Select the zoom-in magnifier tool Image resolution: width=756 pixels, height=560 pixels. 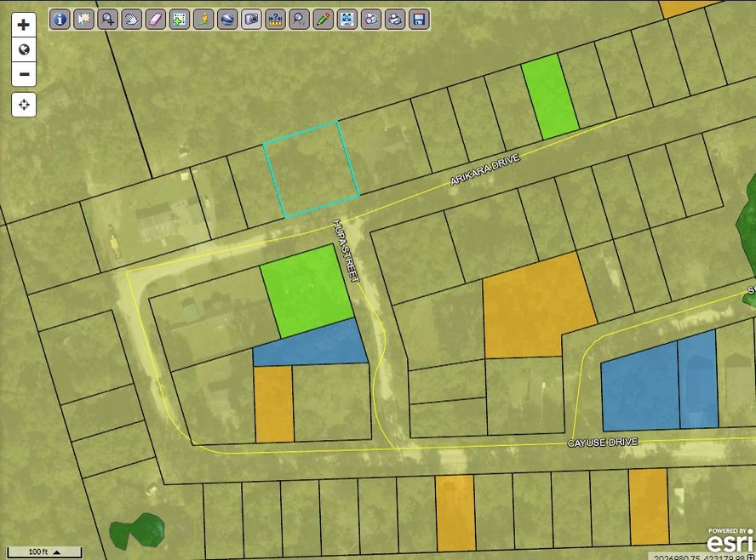pos(107,18)
